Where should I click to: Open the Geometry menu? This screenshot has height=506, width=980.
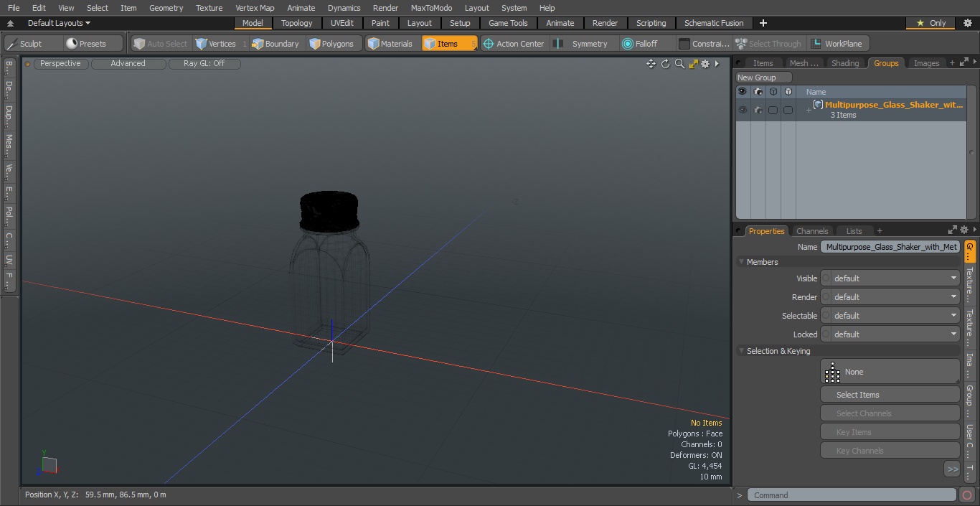coord(166,8)
